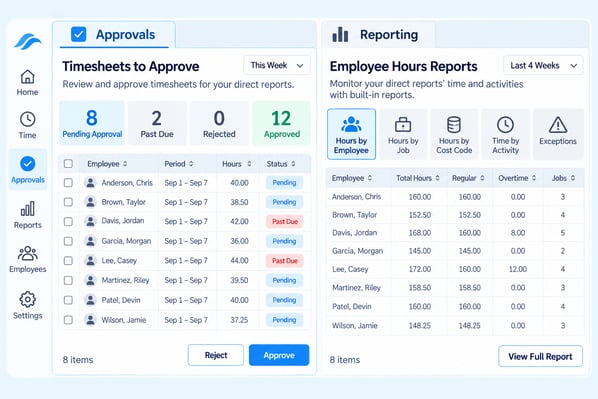Viewport: 598px width, 399px height.
Task: Click the avatar icon for Patel, Devin
Action: (x=90, y=300)
